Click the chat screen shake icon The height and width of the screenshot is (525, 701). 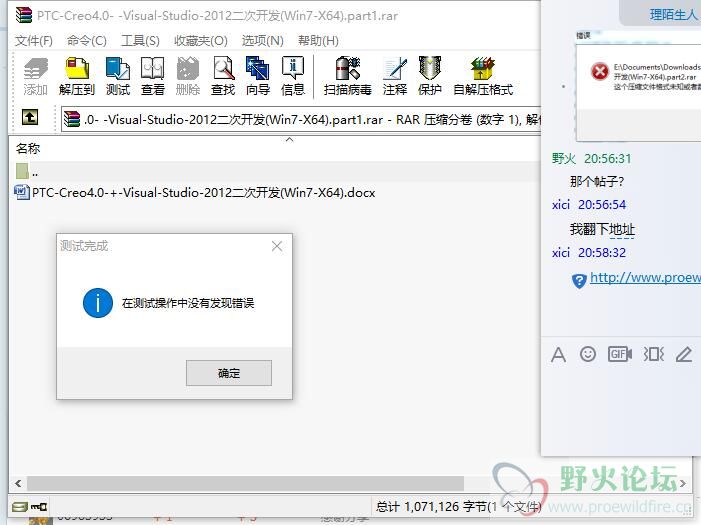[x=654, y=354]
